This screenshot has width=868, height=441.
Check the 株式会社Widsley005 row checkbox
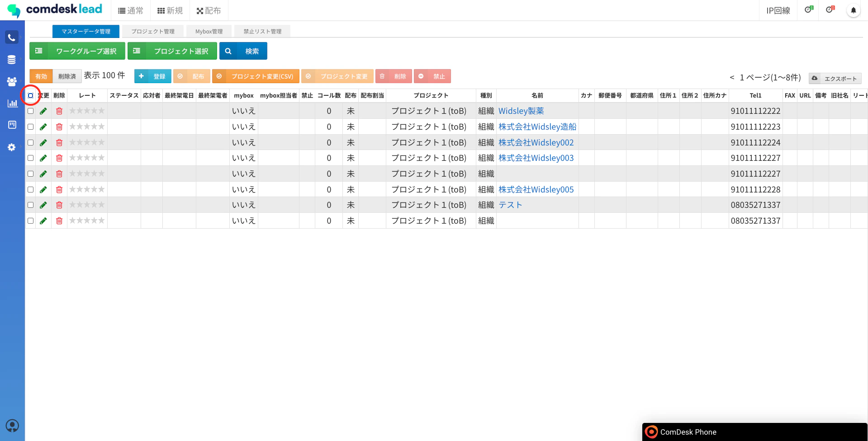[31, 190]
